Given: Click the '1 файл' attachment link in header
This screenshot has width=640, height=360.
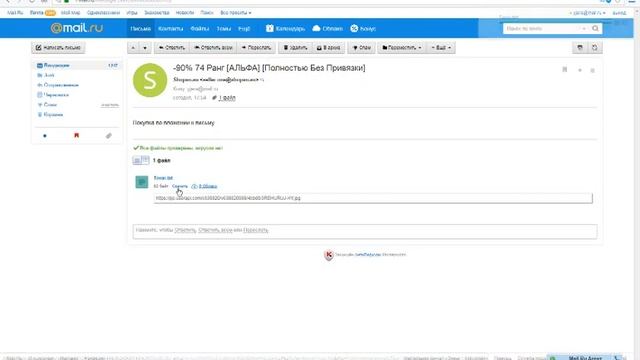Looking at the screenshot, I should click(x=227, y=98).
